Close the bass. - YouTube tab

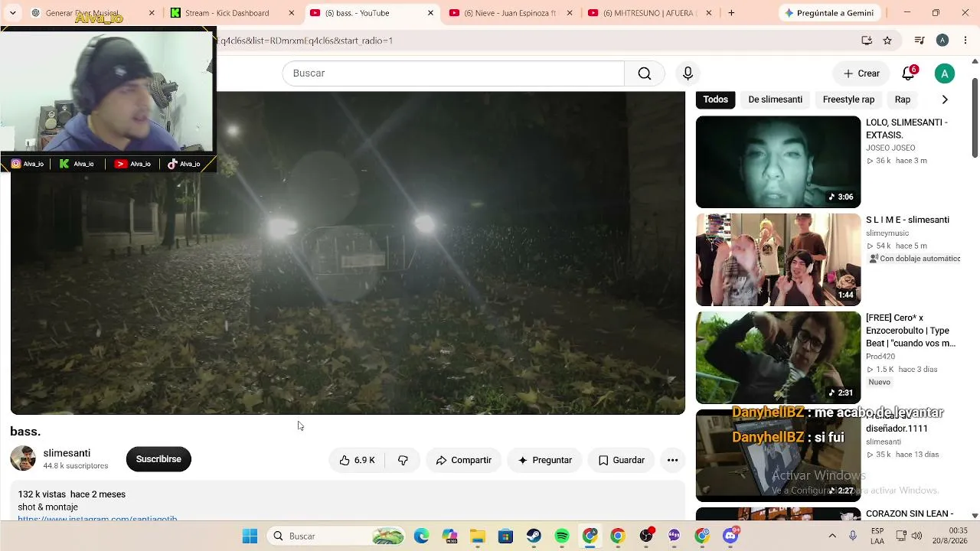click(430, 13)
